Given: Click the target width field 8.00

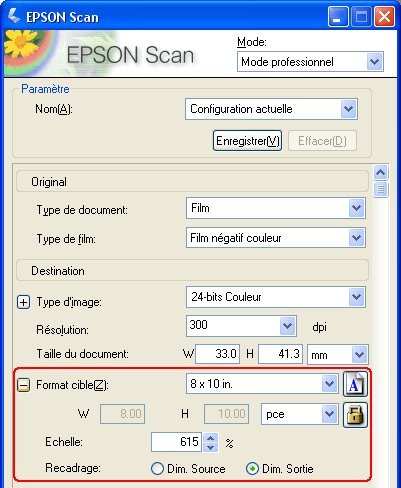Looking at the screenshot, I should click(x=122, y=414).
